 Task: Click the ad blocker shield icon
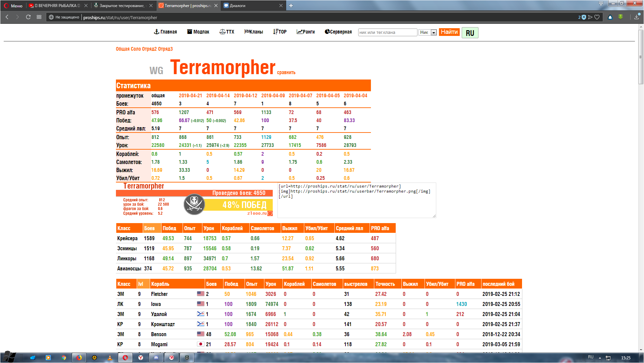tap(584, 17)
